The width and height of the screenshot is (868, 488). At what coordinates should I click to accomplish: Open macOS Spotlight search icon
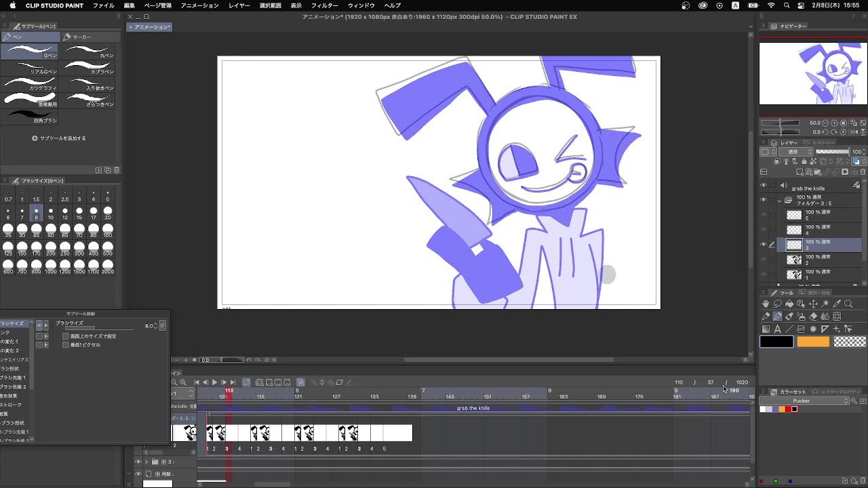[787, 5]
